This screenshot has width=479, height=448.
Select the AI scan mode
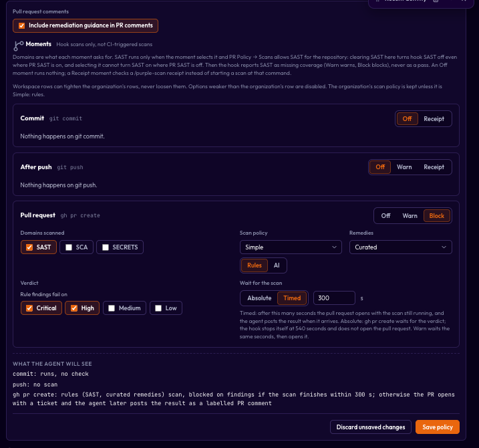click(277, 265)
